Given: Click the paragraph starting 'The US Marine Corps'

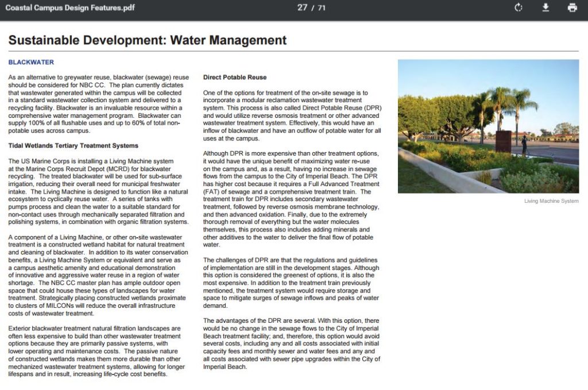Looking at the screenshot, I should point(98,191).
